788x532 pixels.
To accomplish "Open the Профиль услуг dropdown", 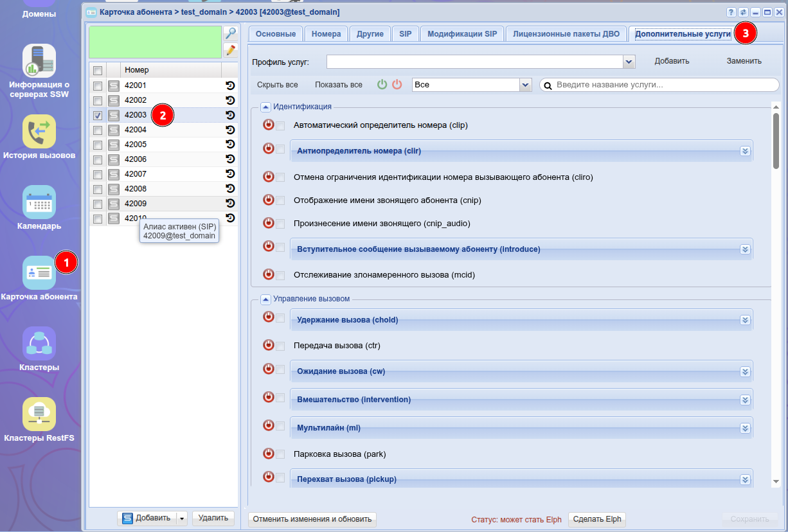I will click(629, 62).
